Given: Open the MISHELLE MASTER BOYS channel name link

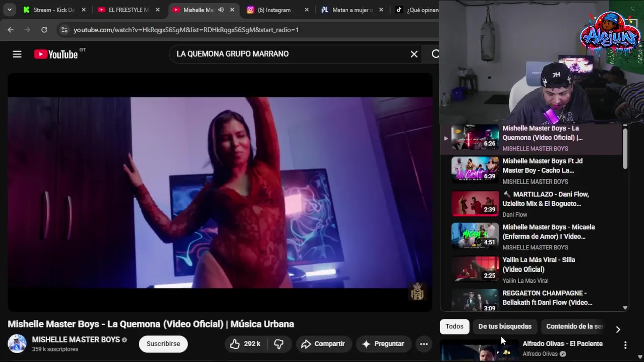Looking at the screenshot, I should pyautogui.click(x=76, y=340).
